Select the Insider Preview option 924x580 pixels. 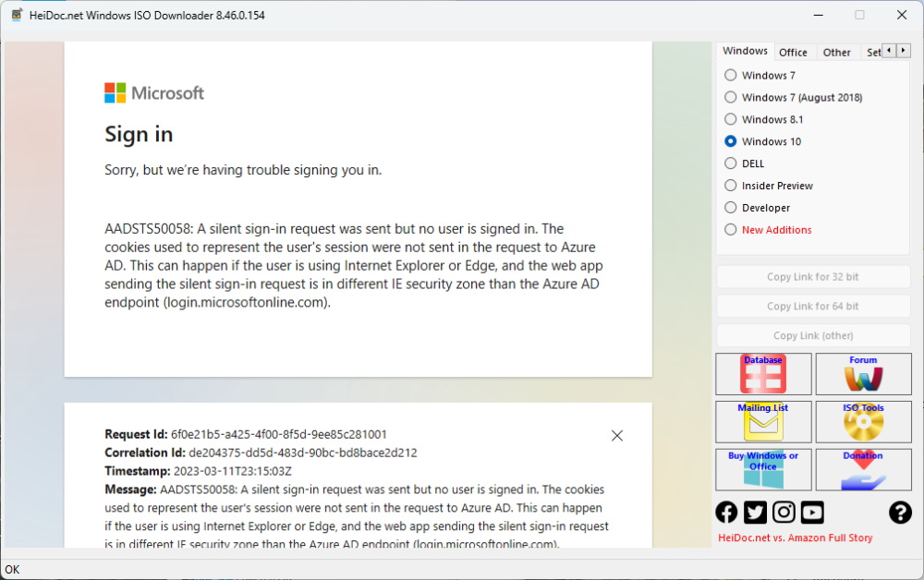point(731,186)
